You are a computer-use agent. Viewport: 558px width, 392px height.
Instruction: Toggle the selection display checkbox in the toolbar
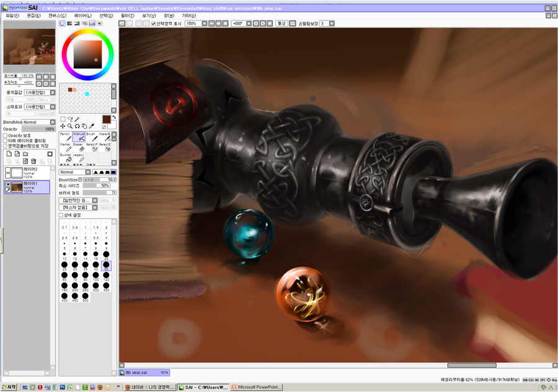(153, 24)
